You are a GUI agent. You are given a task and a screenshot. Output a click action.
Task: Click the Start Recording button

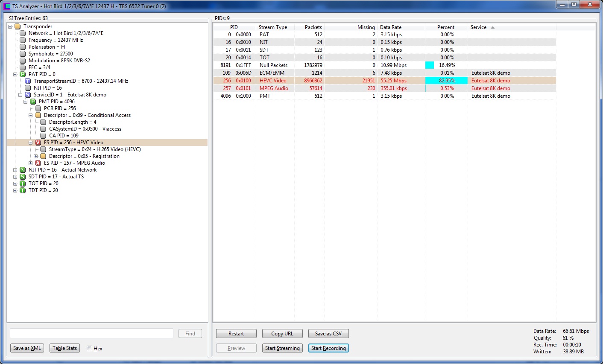click(328, 348)
